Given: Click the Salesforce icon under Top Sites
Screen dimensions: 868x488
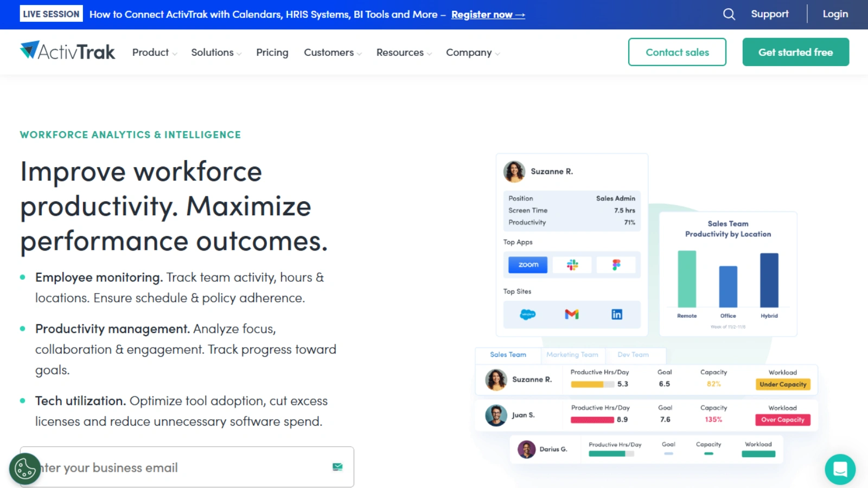Looking at the screenshot, I should click(x=527, y=314).
